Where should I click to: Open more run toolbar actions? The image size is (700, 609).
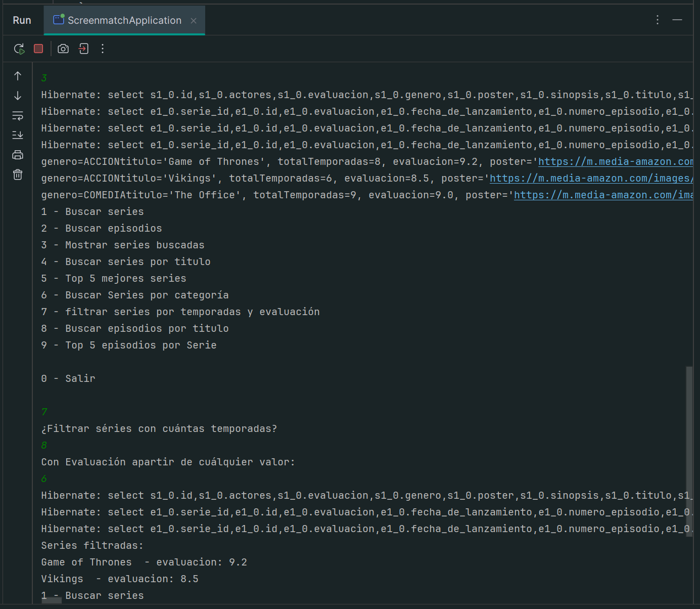tap(103, 49)
